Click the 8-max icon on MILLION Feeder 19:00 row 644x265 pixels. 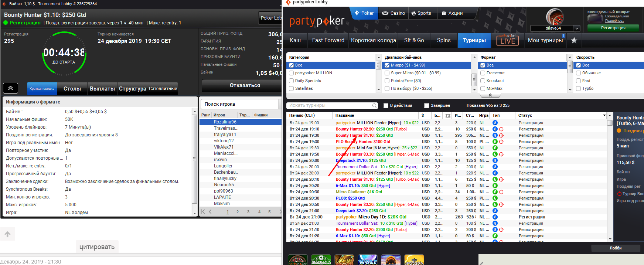click(495, 123)
